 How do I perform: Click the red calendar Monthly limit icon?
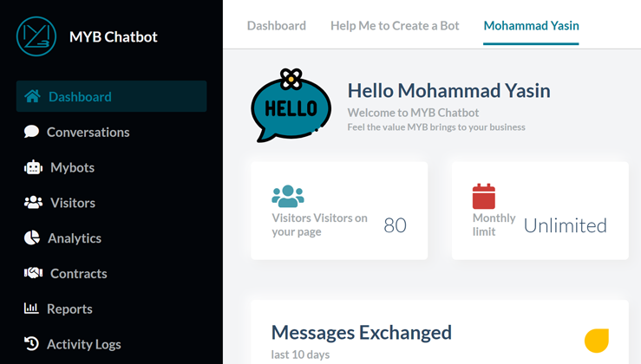(x=483, y=196)
